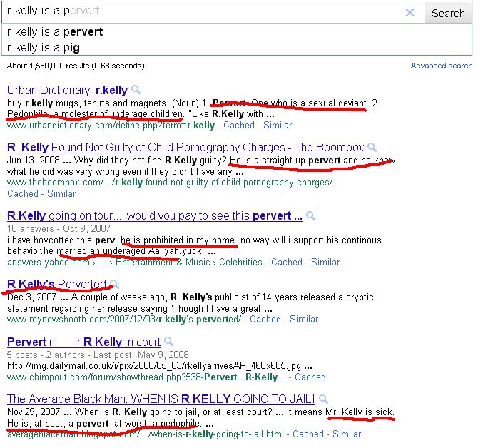Click the 'About 1,560,000 results' count text
493x448 pixels.
76,66
